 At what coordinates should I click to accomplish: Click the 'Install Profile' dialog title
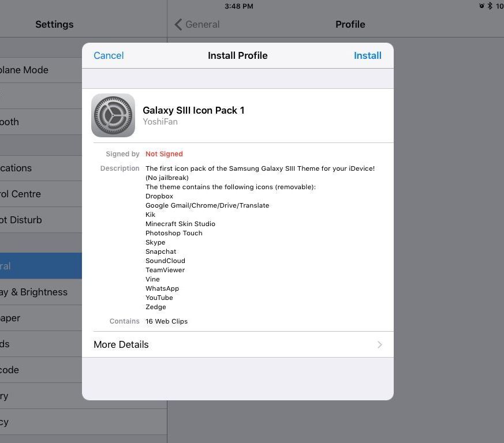click(x=237, y=55)
